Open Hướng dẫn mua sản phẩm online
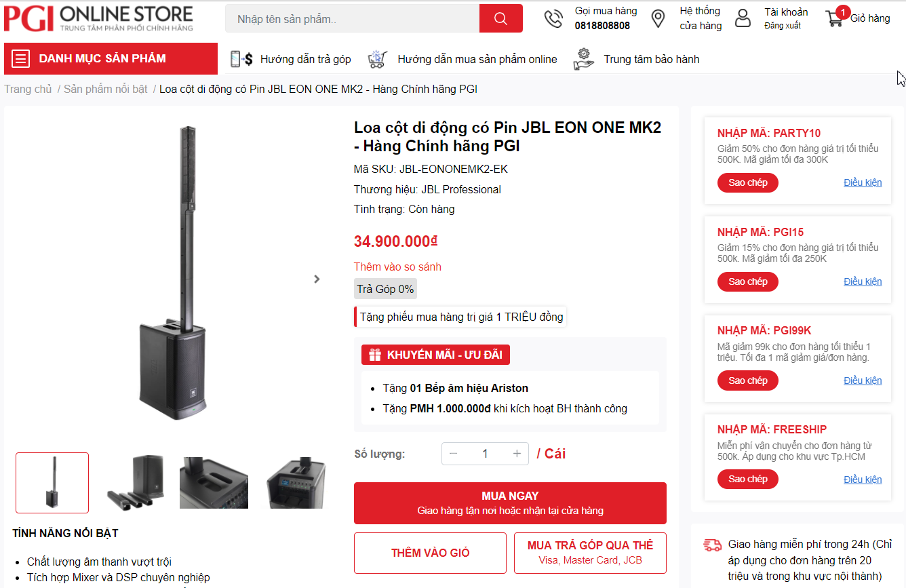This screenshot has height=588, width=906. pyautogui.click(x=477, y=59)
